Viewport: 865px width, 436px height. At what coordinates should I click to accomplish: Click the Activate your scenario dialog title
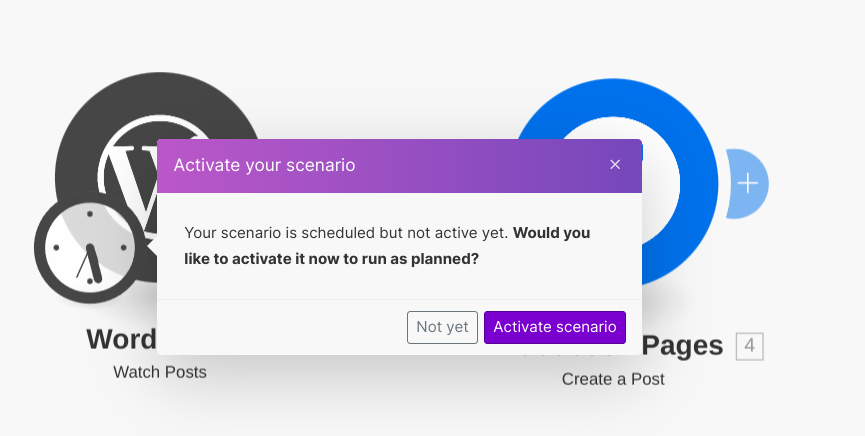pos(264,165)
